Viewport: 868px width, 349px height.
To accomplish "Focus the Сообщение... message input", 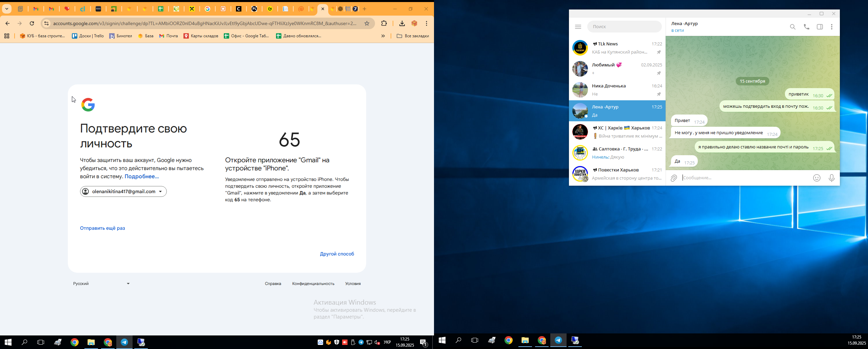I will tap(746, 178).
